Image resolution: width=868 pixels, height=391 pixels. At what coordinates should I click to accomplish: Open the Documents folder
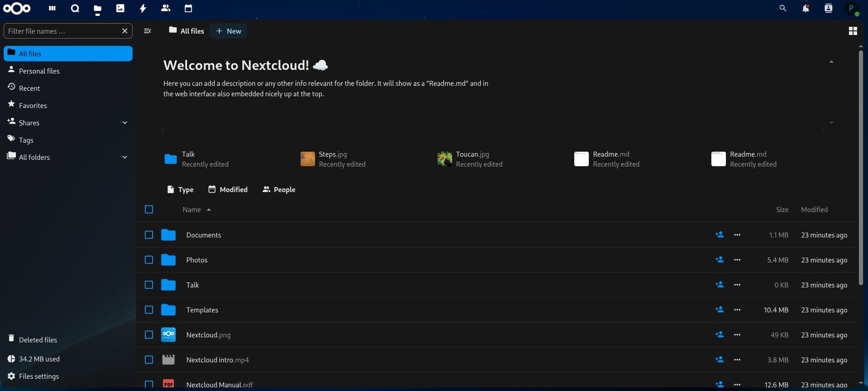point(203,235)
